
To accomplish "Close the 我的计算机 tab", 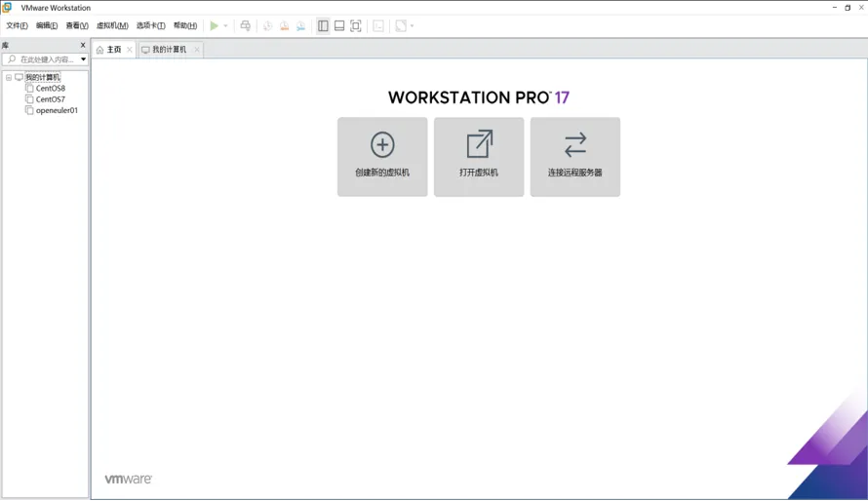I will click(x=197, y=50).
